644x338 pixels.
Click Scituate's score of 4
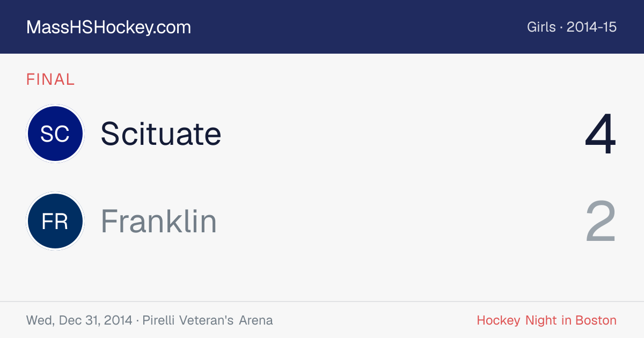coord(601,134)
